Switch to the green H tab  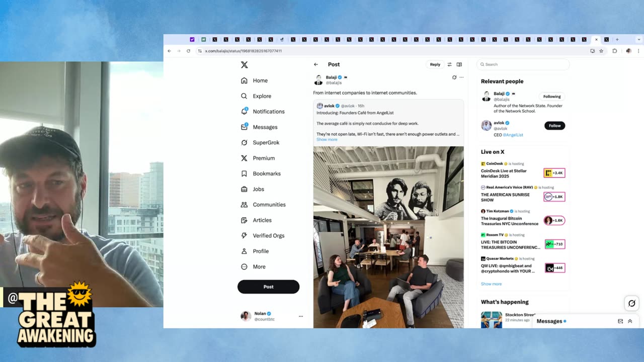point(203,39)
